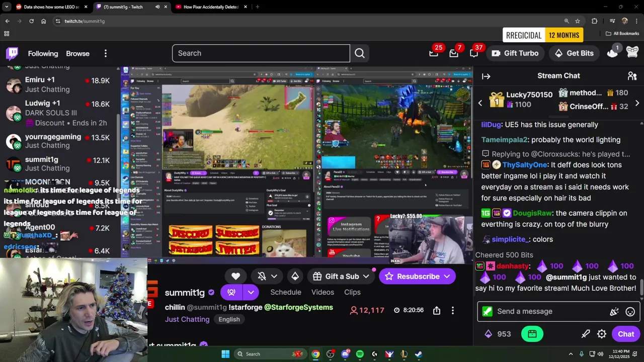
Task: Open the Twitch top-nav more options menu
Action: click(105, 53)
